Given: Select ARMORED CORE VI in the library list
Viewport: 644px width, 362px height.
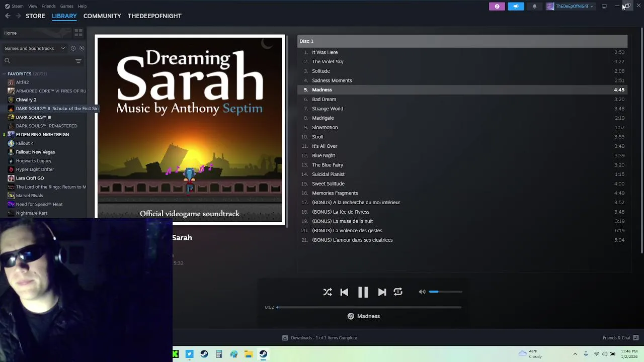Looking at the screenshot, I should (51, 91).
